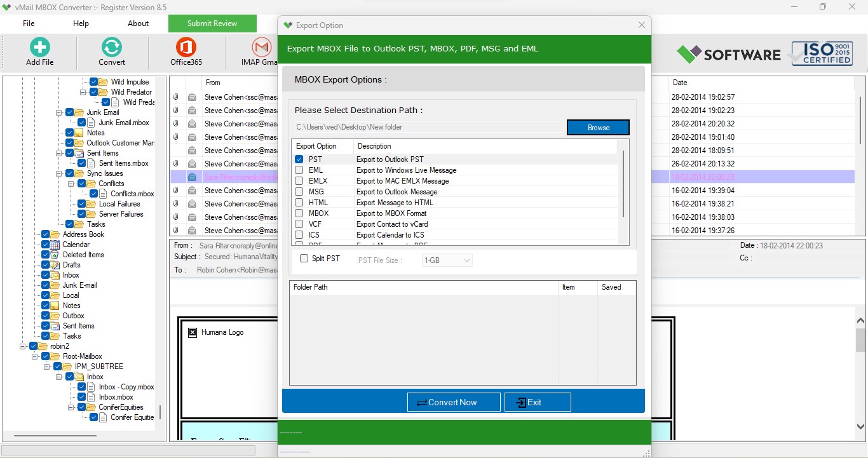Click the Conflicts.mbox file icon

tap(104, 194)
